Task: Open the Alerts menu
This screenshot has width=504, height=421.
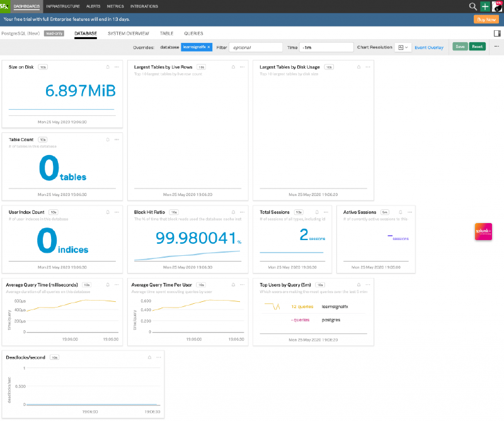Action: [x=93, y=6]
